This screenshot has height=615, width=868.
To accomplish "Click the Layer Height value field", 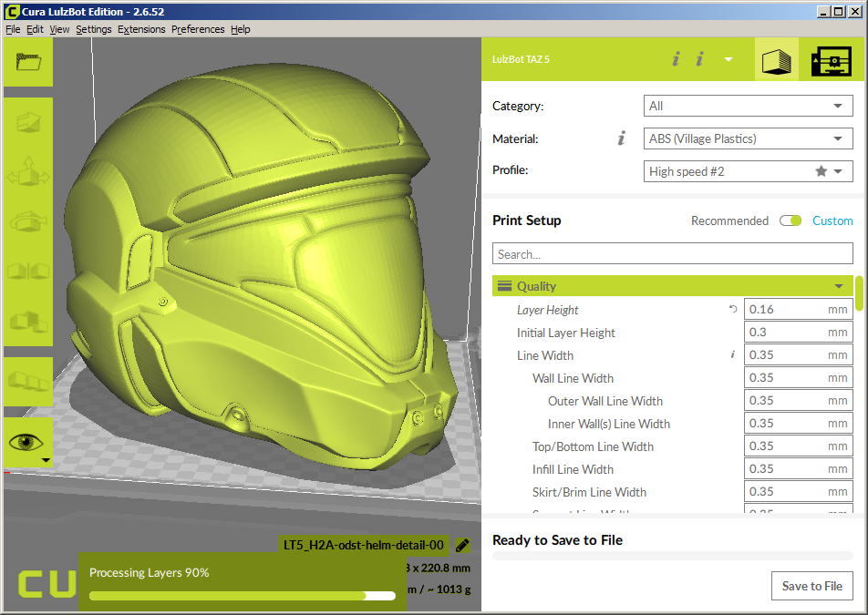I will click(x=799, y=309).
